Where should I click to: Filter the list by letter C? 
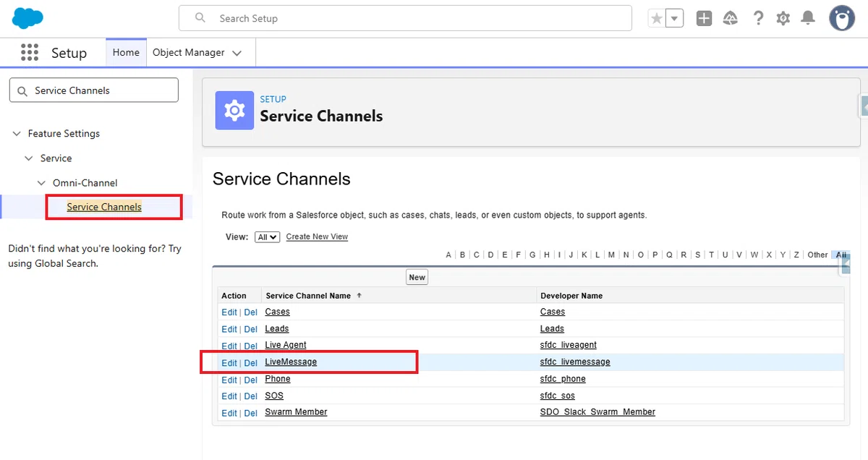pos(477,255)
